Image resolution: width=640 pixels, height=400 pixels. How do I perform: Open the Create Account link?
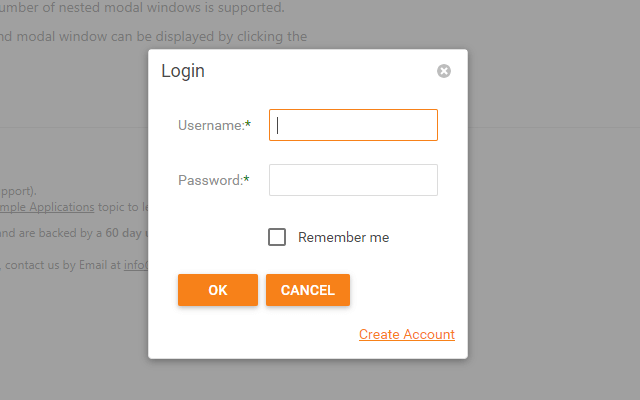click(406, 334)
